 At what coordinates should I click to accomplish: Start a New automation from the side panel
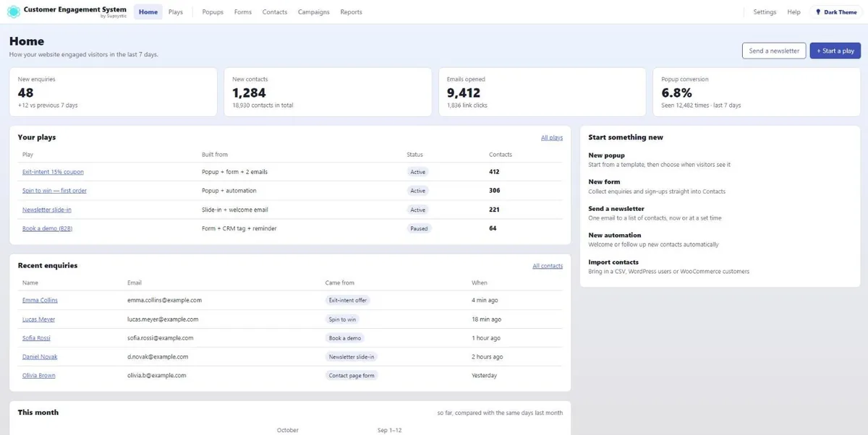click(615, 236)
